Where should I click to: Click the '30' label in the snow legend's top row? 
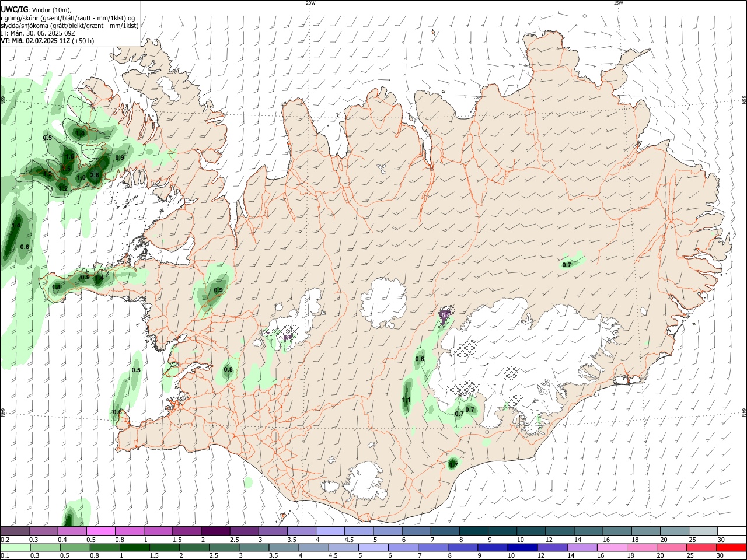point(721,540)
